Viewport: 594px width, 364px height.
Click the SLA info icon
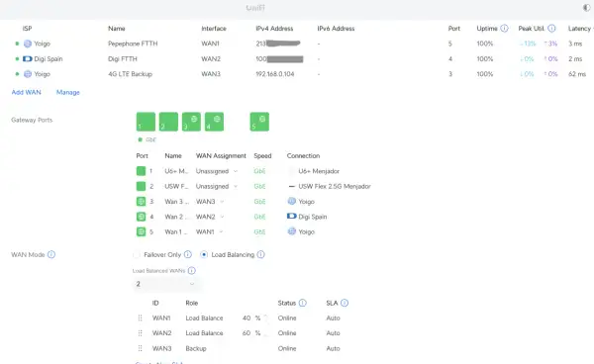point(344,303)
